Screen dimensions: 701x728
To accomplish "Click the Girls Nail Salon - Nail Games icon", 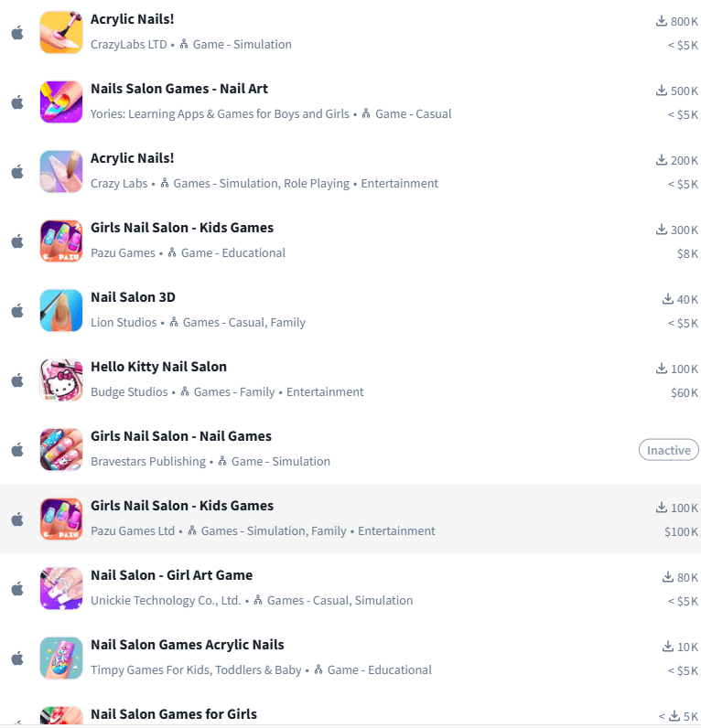I will coord(61,449).
